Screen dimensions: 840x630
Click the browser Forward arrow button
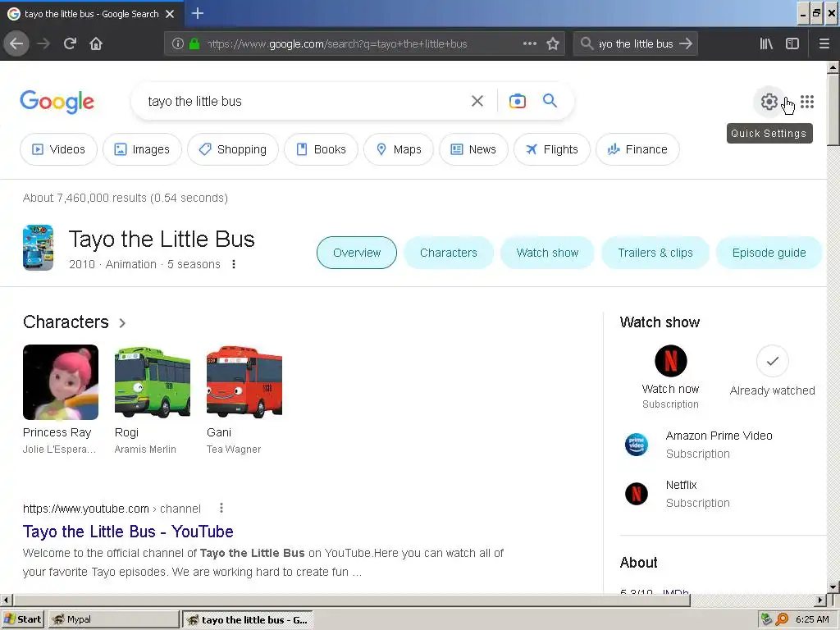tap(43, 43)
